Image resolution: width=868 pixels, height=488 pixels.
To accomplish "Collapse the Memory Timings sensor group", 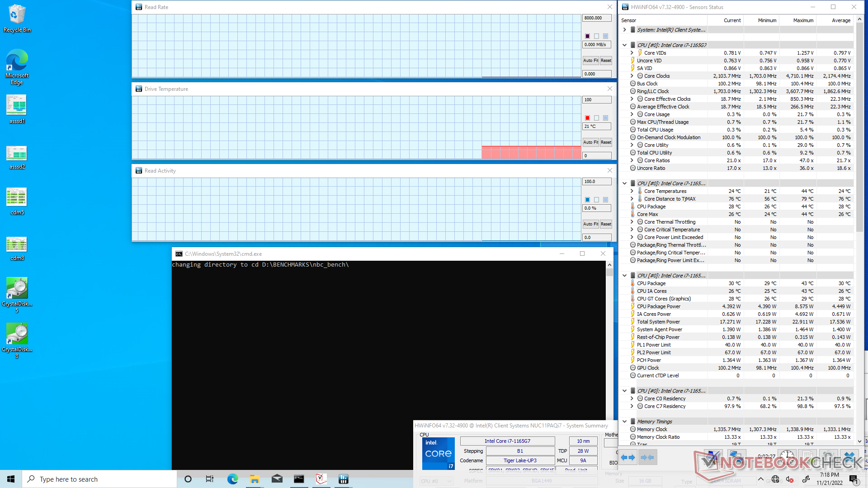I will pos(624,422).
